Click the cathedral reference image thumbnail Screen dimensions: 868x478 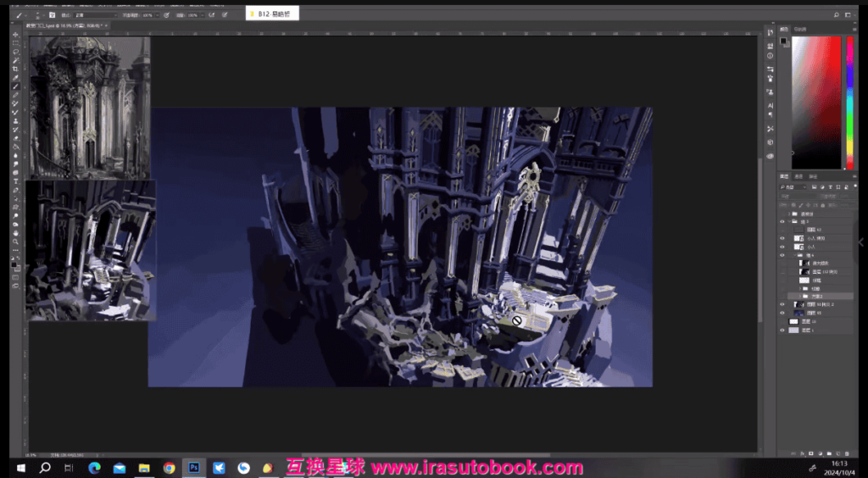click(x=89, y=106)
